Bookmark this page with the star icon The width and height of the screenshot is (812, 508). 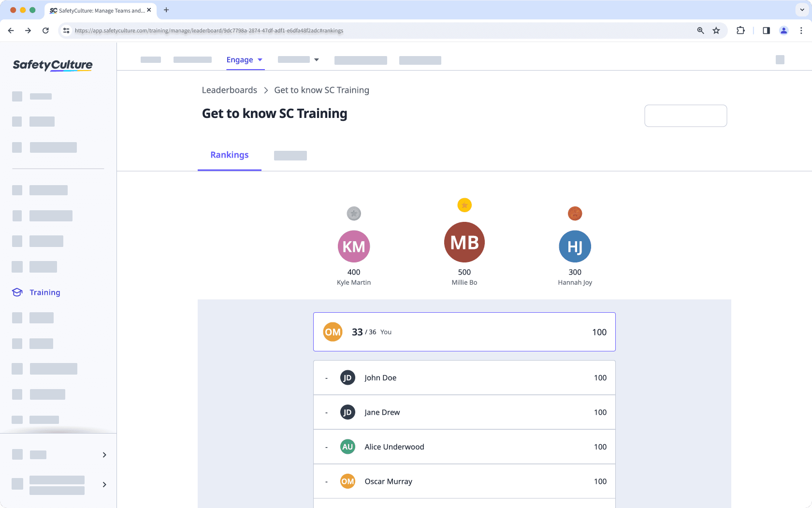pos(716,30)
